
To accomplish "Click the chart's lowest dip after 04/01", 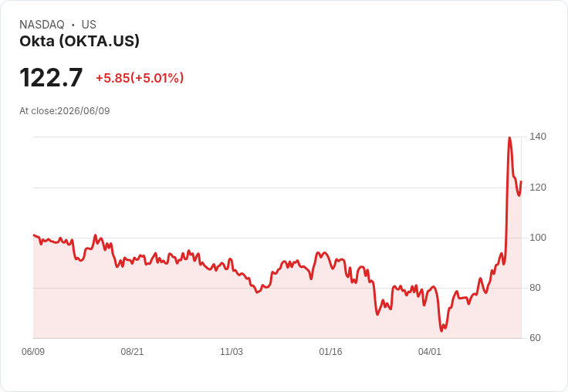I will pos(441,331).
